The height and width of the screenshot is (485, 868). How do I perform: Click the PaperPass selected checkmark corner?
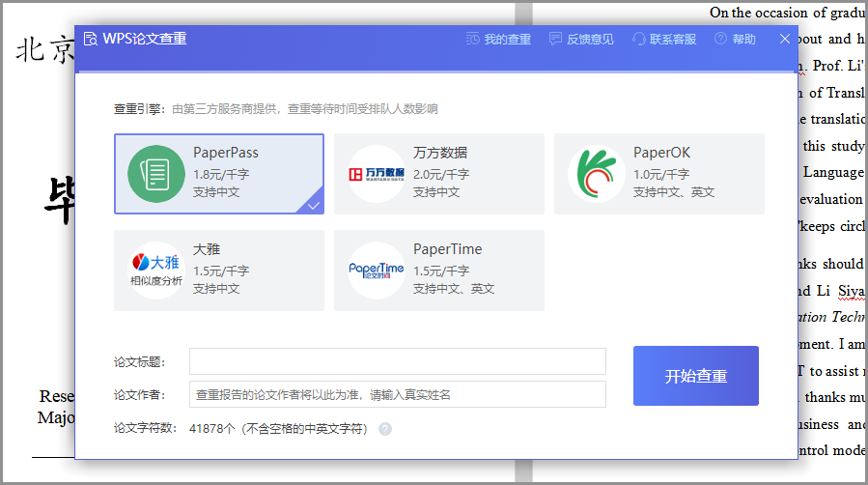(x=312, y=203)
